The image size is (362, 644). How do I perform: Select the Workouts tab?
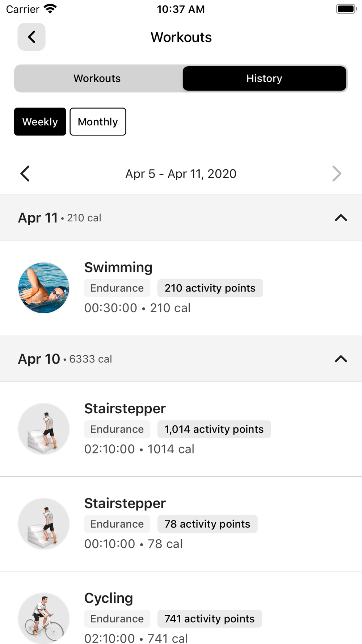click(97, 79)
